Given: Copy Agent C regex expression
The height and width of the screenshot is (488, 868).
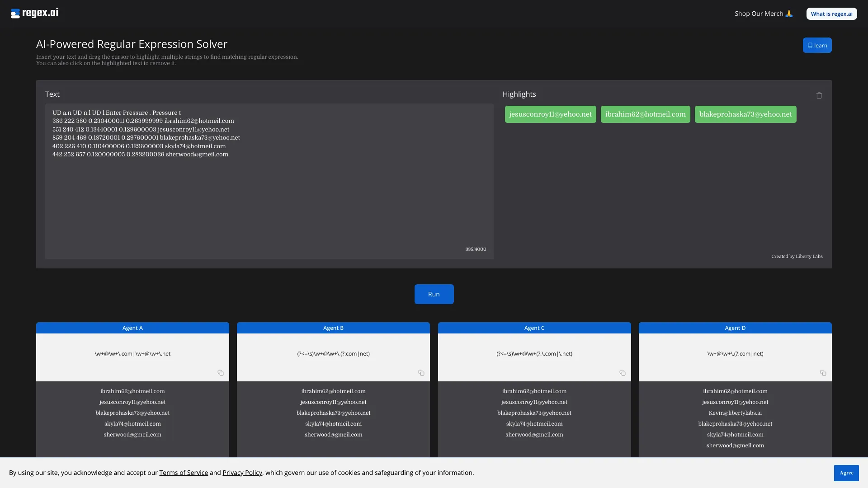Looking at the screenshot, I should pos(623,373).
